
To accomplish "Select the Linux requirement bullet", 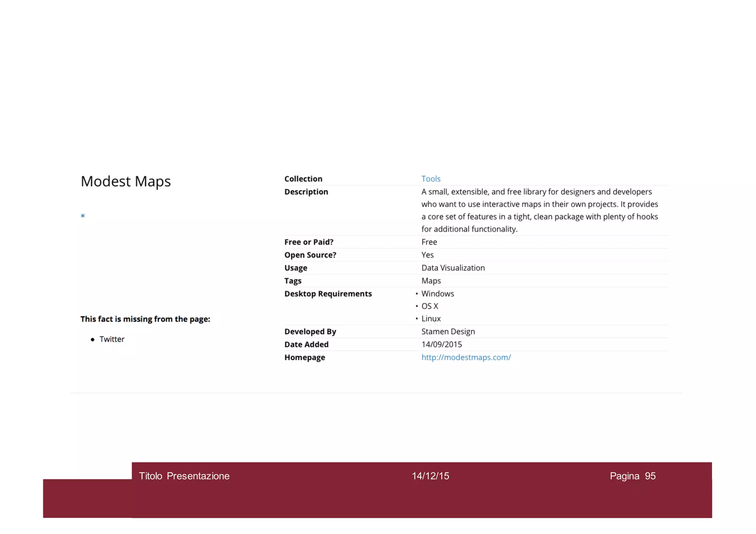I will [431, 318].
